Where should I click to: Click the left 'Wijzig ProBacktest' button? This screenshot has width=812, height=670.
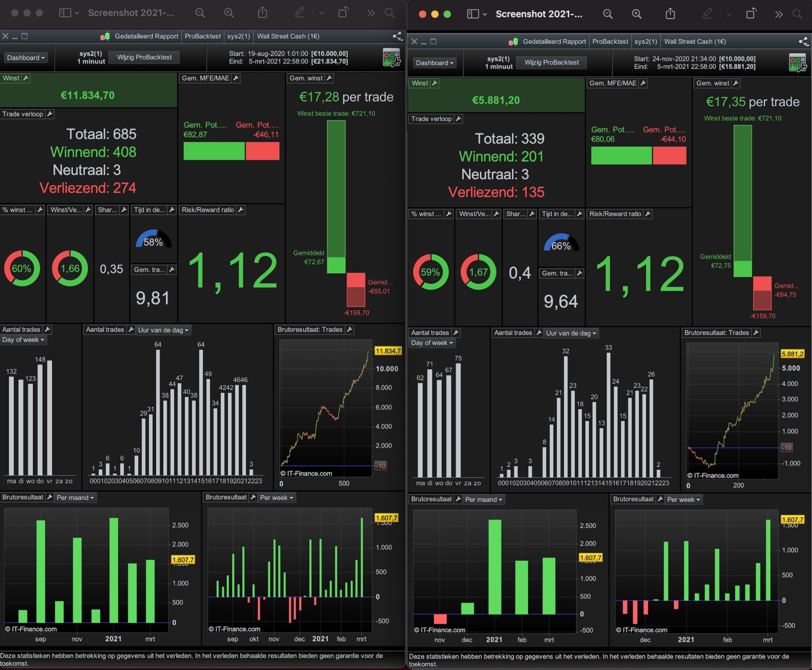144,57
